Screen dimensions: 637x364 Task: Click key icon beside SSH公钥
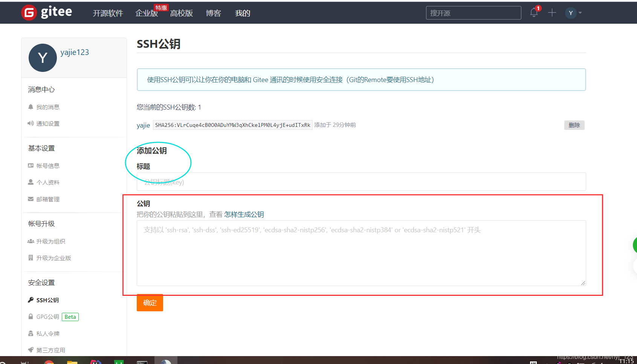pos(31,300)
